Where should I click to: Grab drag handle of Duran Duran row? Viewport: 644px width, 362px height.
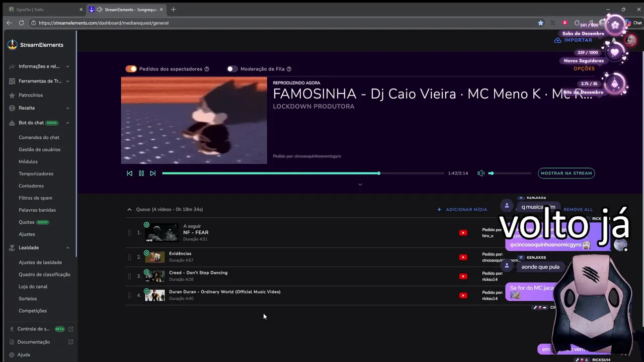(x=129, y=296)
